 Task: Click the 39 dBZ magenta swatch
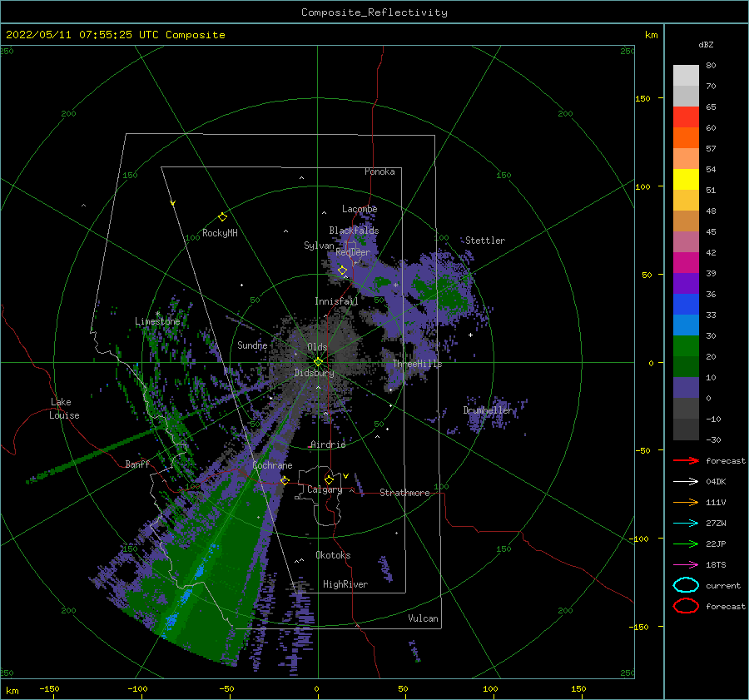click(686, 262)
